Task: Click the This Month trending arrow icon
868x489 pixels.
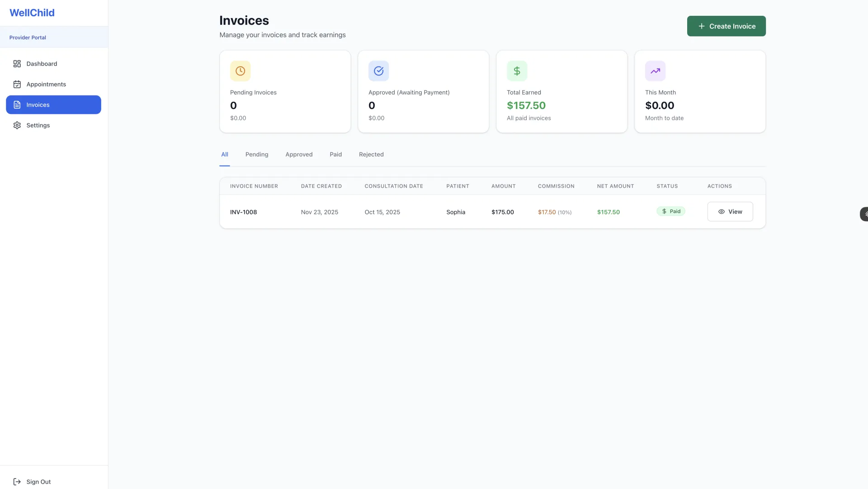Action: (655, 71)
